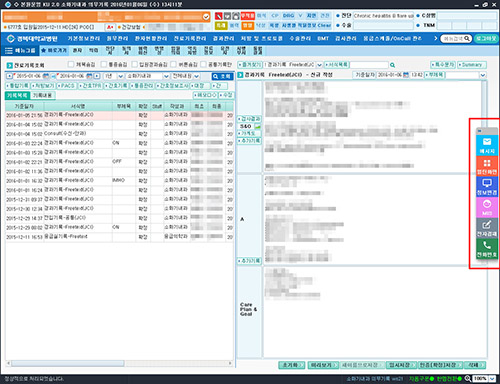Click the hospital logo icon in blue menu bar

[x=11, y=39]
